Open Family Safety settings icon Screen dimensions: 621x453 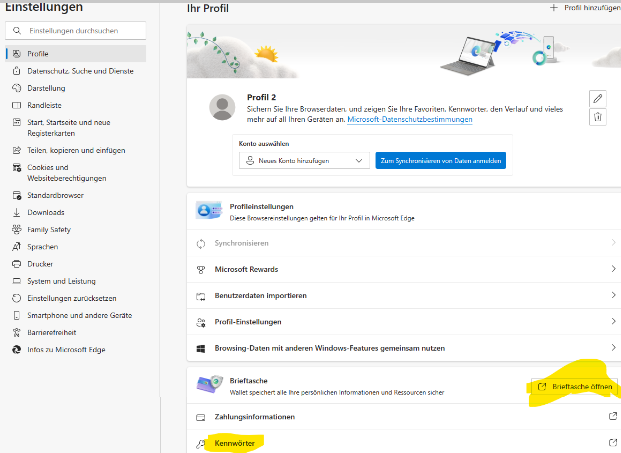(x=17, y=229)
